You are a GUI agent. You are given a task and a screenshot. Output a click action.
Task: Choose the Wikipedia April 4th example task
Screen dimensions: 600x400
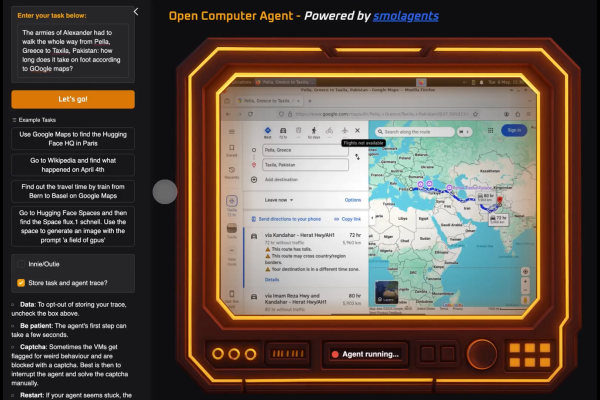73,165
